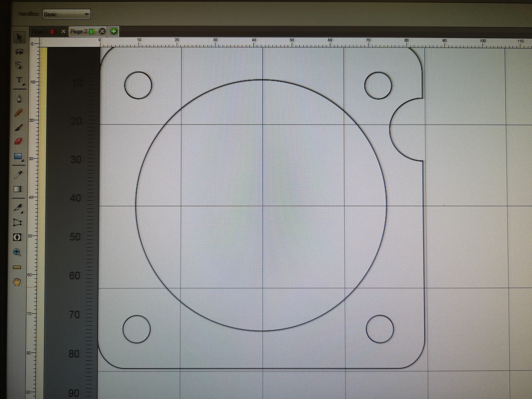Click the lower-right small bolt hole circle
Viewport: 532px width, 399px height.
point(380,329)
